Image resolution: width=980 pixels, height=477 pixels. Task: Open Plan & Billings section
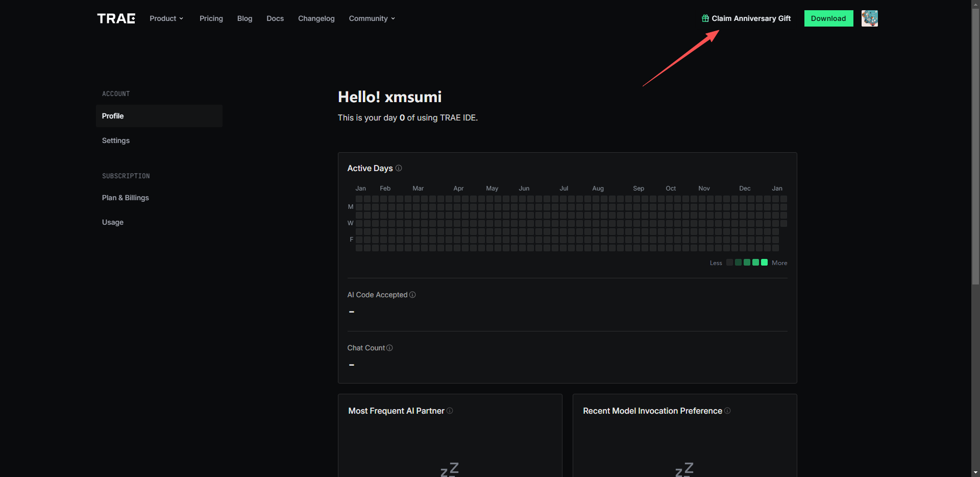pos(126,198)
